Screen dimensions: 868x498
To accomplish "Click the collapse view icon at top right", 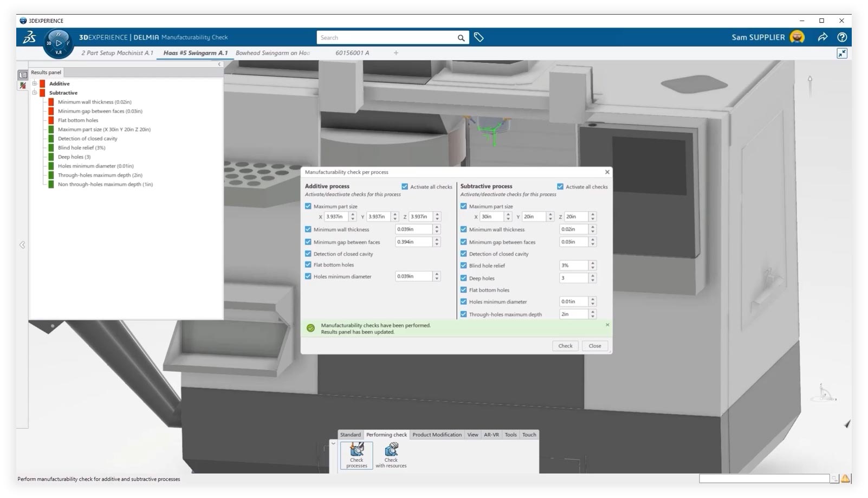I will click(842, 53).
